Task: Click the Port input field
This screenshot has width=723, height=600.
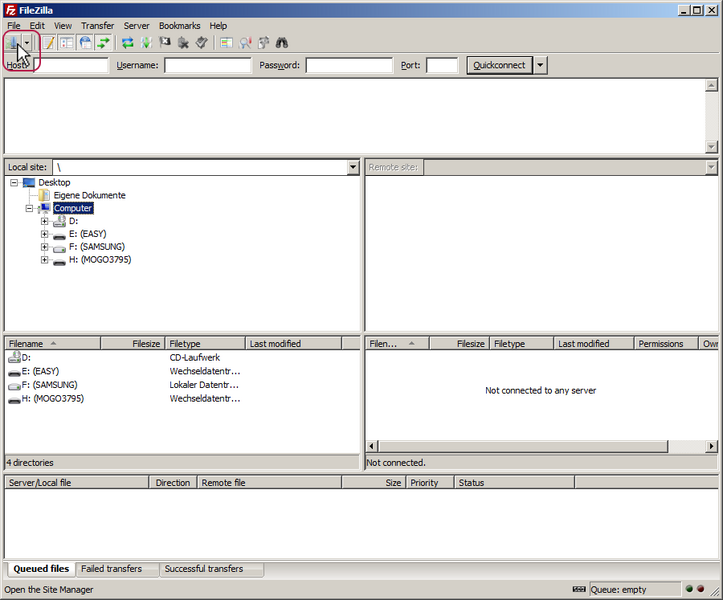Action: (442, 65)
